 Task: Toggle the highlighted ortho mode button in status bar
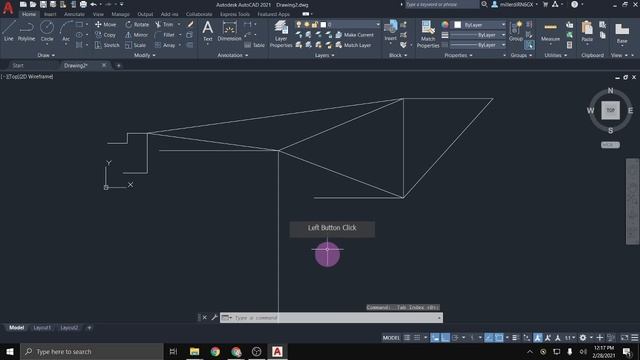445,338
